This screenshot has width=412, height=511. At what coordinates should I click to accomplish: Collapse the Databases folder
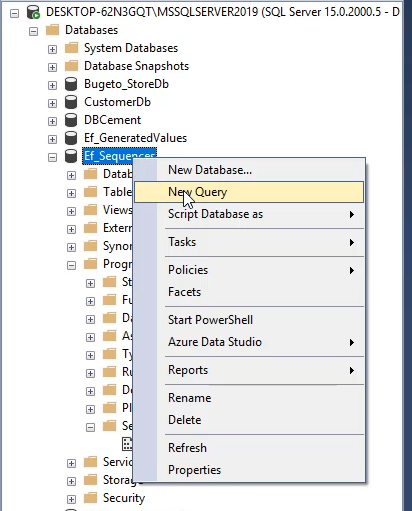(x=33, y=32)
